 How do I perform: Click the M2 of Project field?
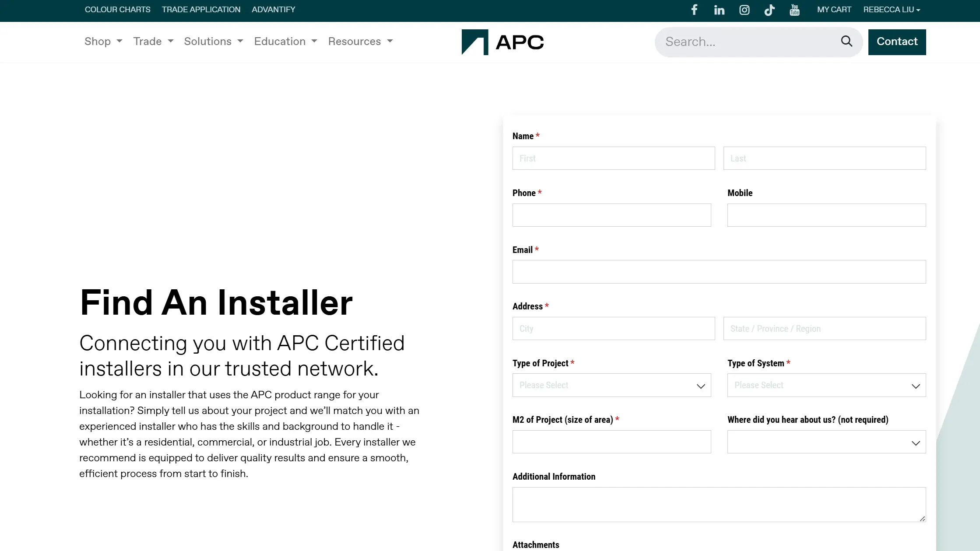tap(611, 442)
